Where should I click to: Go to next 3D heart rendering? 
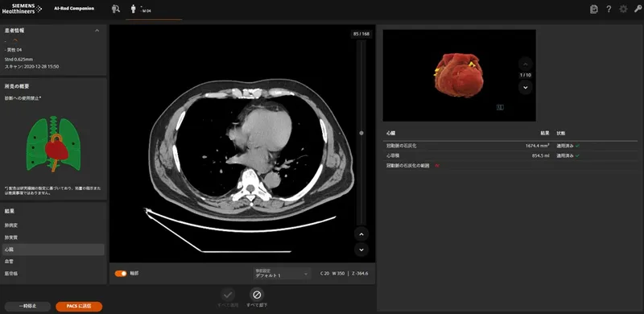[x=526, y=87]
